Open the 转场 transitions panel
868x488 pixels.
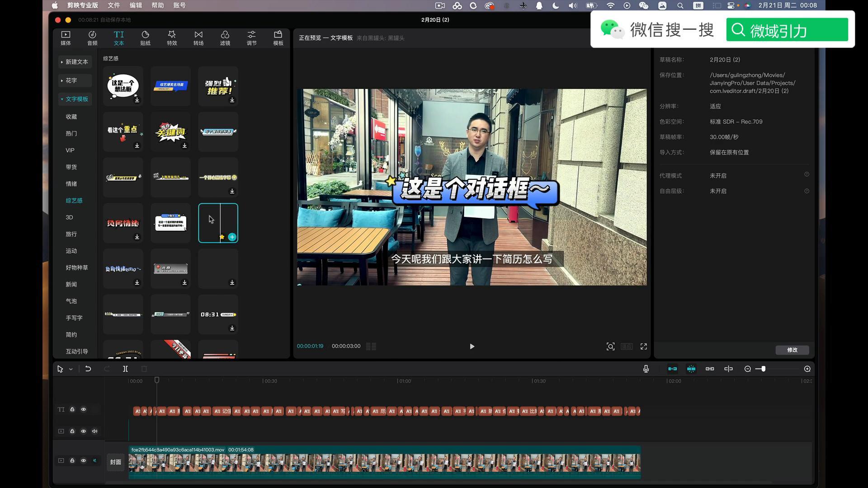pos(198,38)
